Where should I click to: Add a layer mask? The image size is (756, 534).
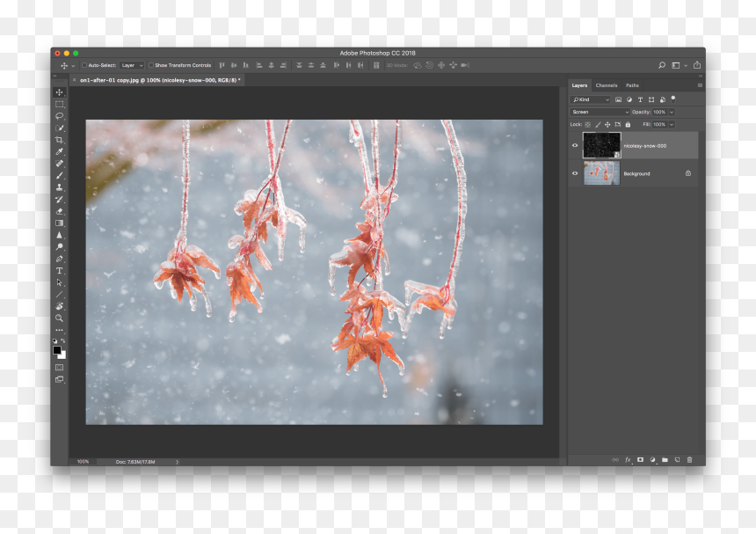[x=640, y=460]
